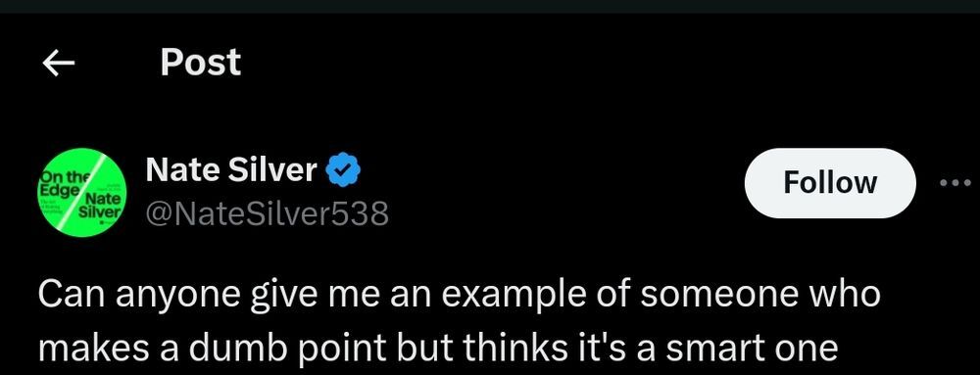The image size is (980, 375).
Task: Follow Nate Silver
Action: pos(830,183)
